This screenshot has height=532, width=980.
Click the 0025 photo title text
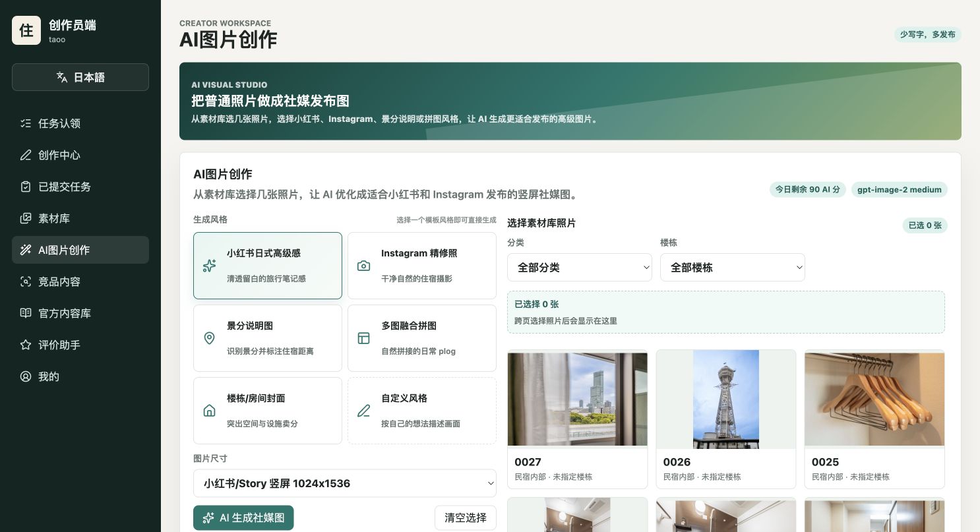point(825,462)
